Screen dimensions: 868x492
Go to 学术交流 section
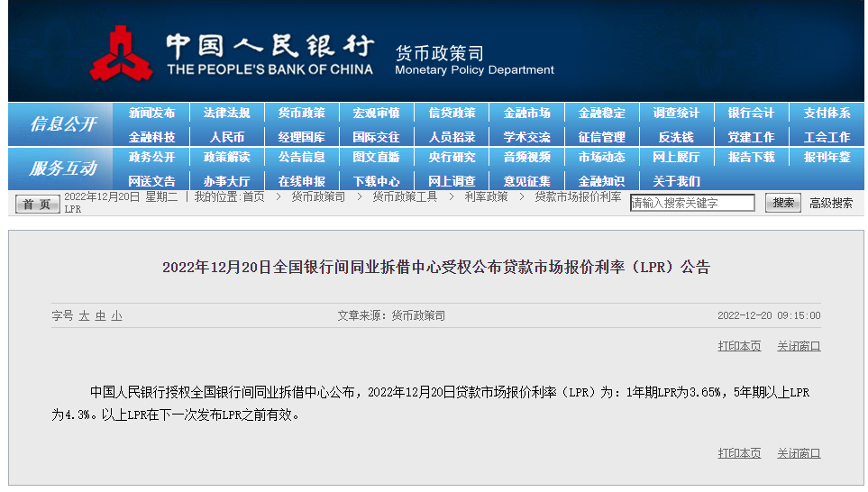click(x=527, y=137)
